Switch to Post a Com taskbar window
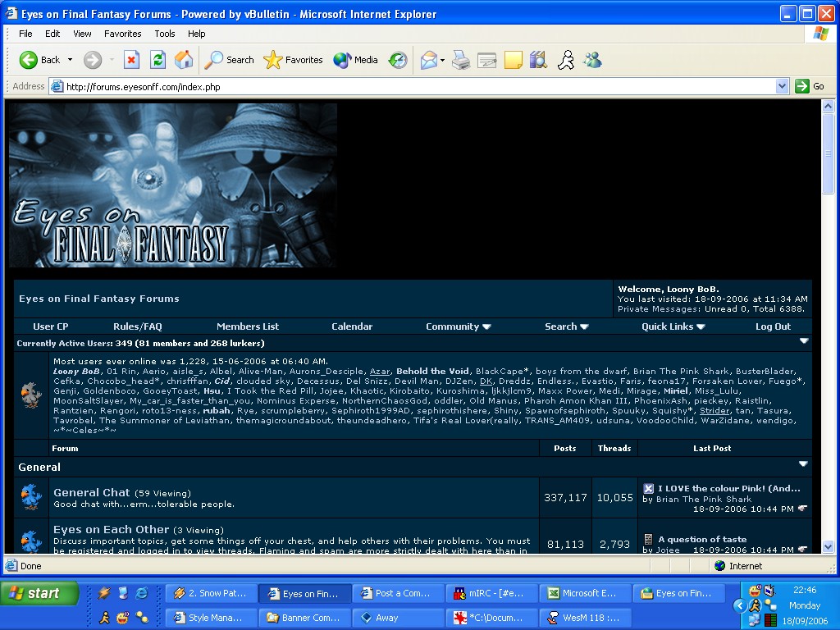 [x=399, y=594]
